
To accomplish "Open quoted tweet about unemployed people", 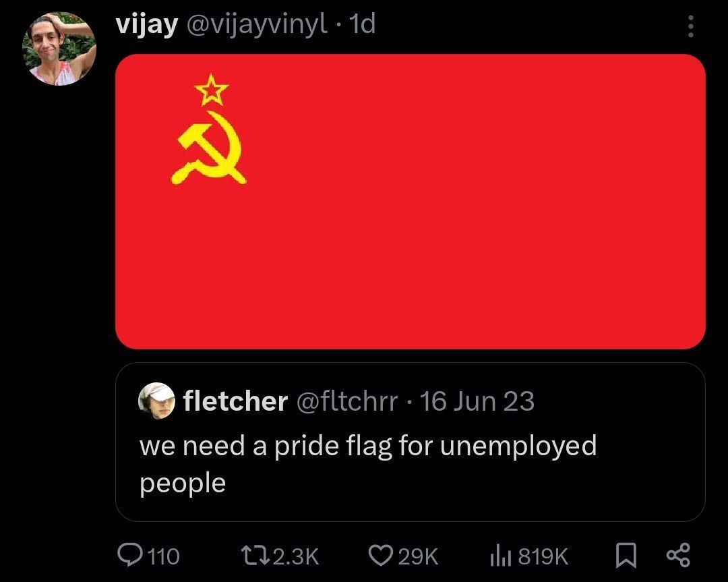I will click(x=411, y=442).
